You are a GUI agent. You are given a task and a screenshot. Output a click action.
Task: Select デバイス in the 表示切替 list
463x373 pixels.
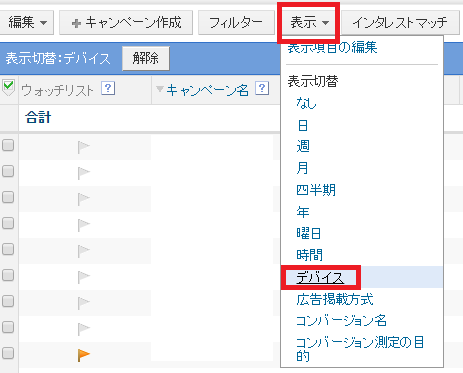click(320, 277)
